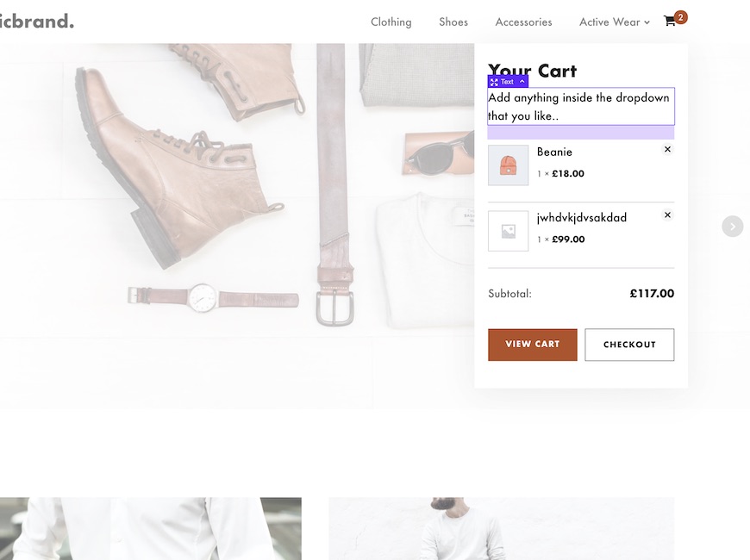Click the Beanie product thumbnail
750x560 pixels.
point(508,165)
